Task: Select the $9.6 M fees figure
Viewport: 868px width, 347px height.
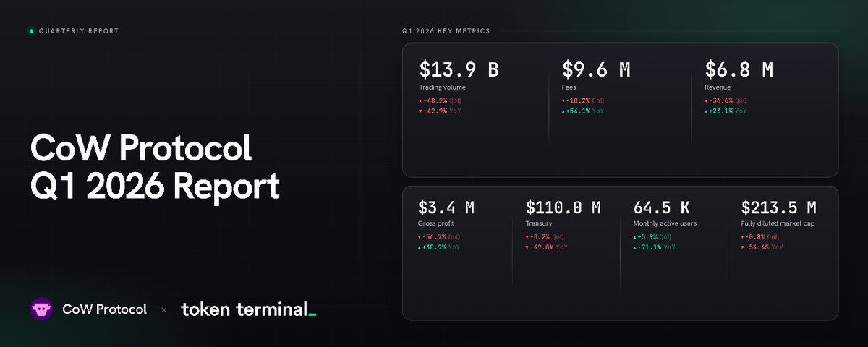Action: [597, 70]
